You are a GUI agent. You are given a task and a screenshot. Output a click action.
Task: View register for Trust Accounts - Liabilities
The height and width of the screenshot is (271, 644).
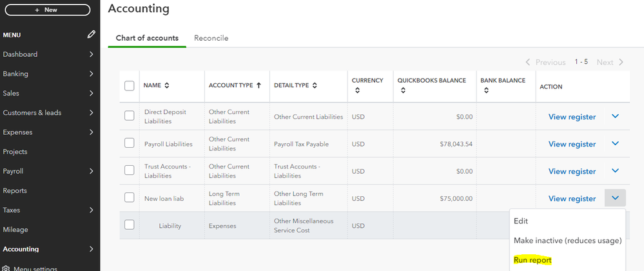[572, 171]
